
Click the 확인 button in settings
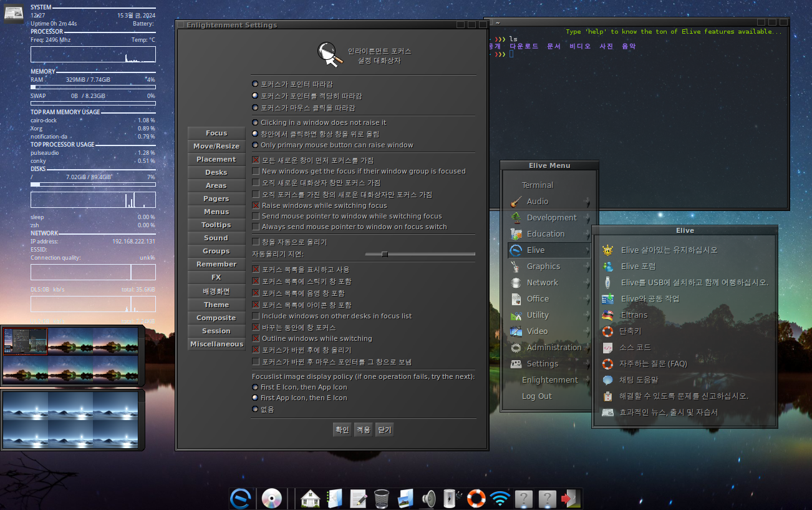[342, 430]
